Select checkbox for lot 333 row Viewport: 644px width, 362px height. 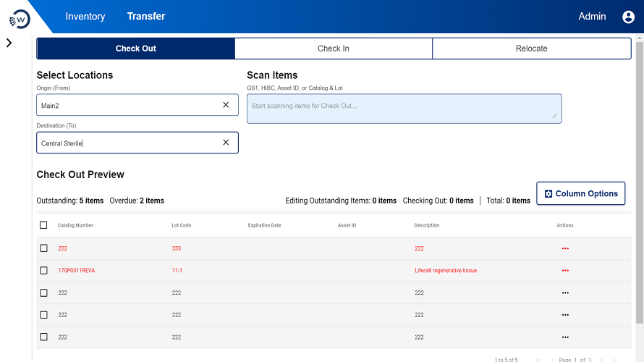click(x=43, y=248)
